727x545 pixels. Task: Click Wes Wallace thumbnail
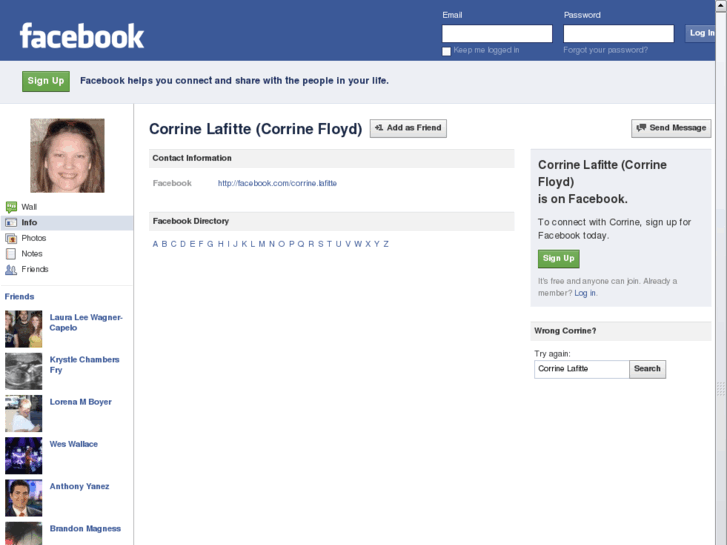(24, 455)
